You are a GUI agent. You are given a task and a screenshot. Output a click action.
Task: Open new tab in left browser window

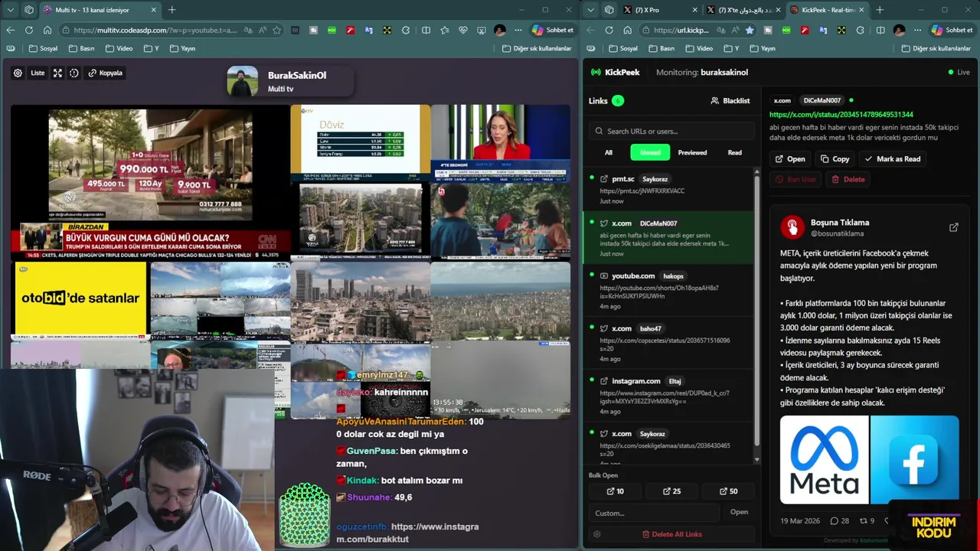pos(172,10)
